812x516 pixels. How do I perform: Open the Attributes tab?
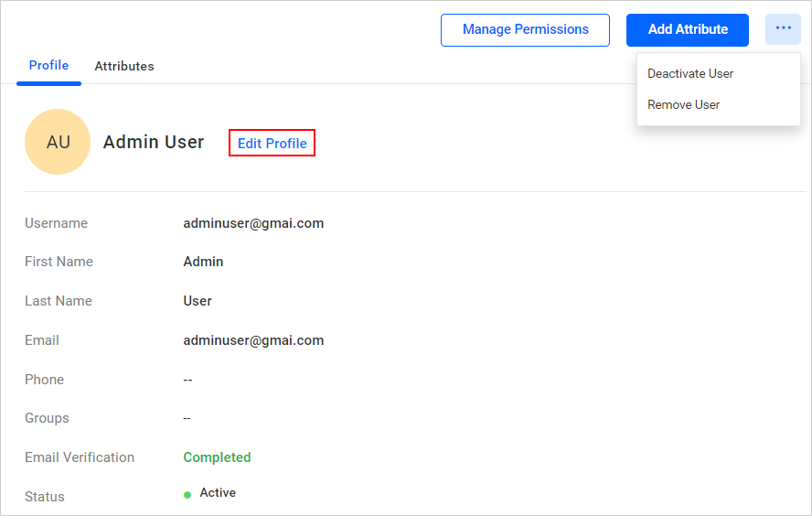[x=124, y=66]
